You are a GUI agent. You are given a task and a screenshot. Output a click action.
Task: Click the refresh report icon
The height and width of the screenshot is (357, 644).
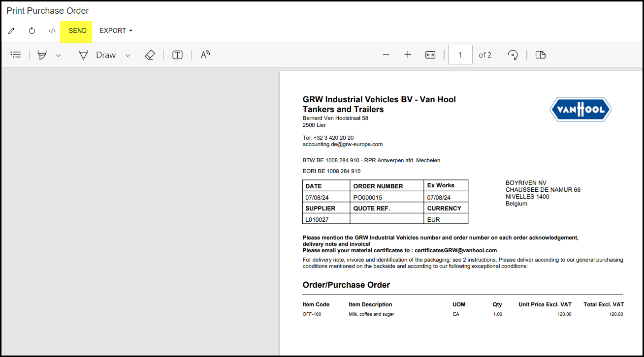pos(32,31)
